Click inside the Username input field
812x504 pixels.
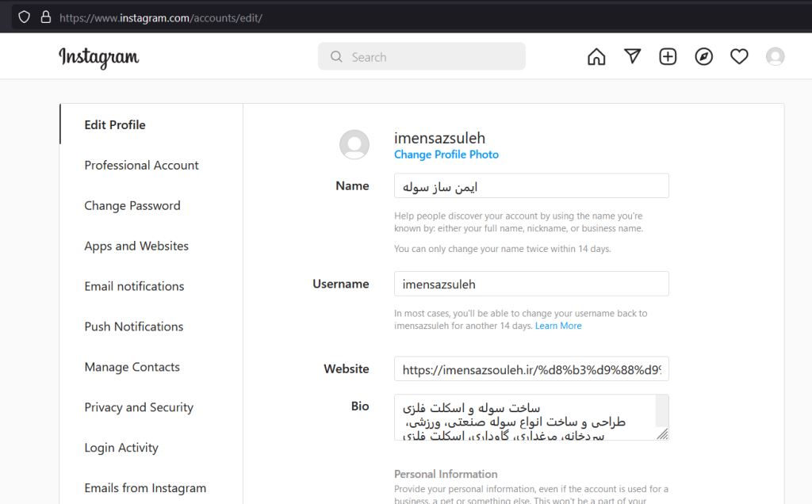pyautogui.click(x=531, y=284)
